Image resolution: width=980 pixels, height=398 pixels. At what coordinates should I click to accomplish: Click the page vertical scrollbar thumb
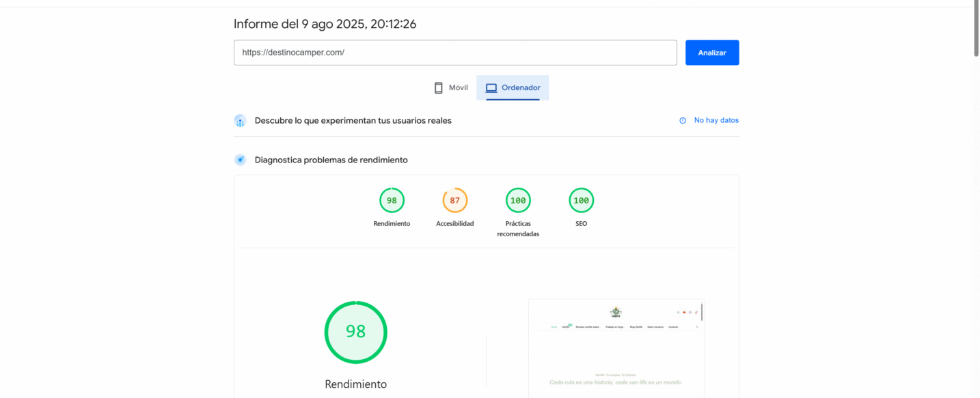point(975,29)
